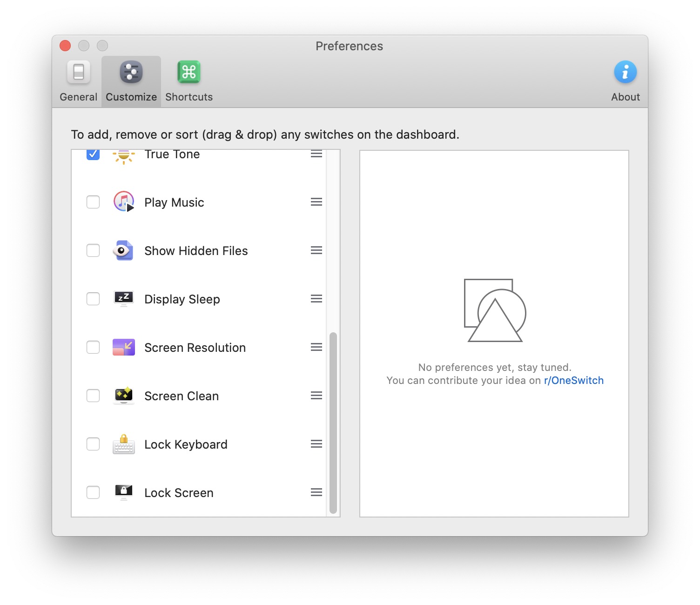This screenshot has width=700, height=605.
Task: Switch to the General tab
Action: 78,82
